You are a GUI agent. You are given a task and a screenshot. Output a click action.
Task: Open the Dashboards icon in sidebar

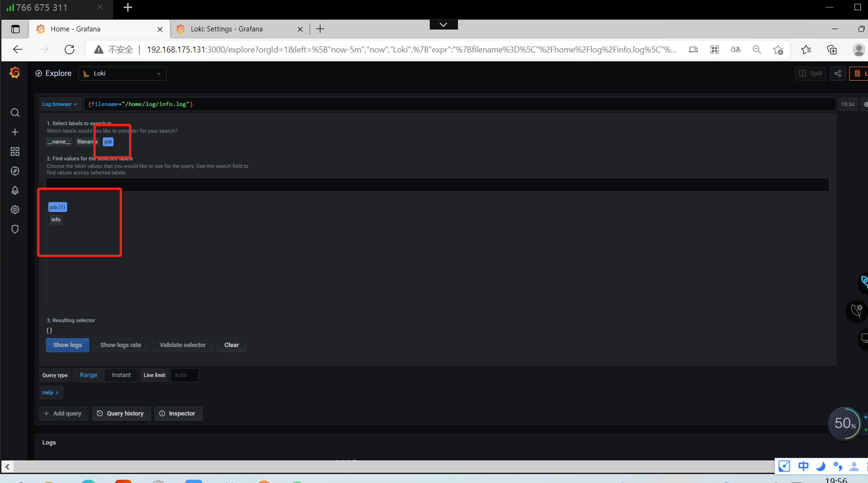point(15,151)
